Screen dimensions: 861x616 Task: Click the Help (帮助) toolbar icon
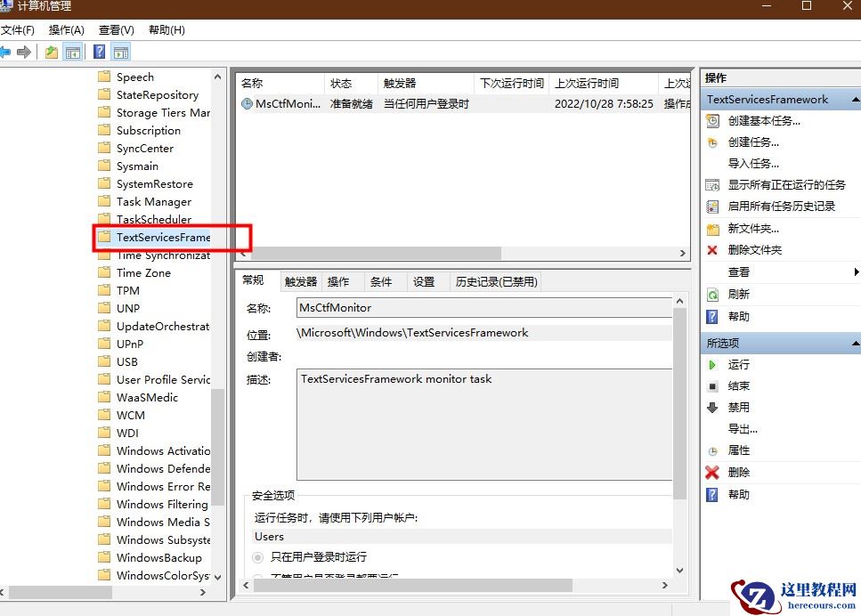[x=100, y=51]
